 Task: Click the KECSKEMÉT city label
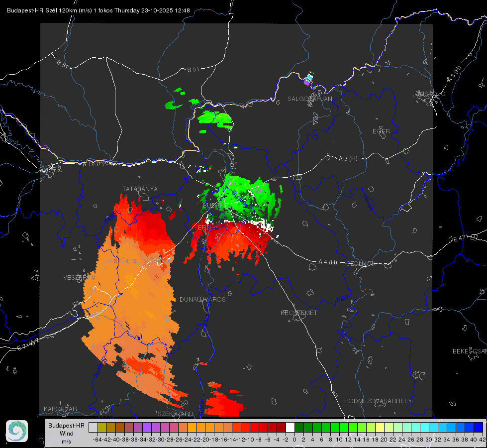click(299, 313)
